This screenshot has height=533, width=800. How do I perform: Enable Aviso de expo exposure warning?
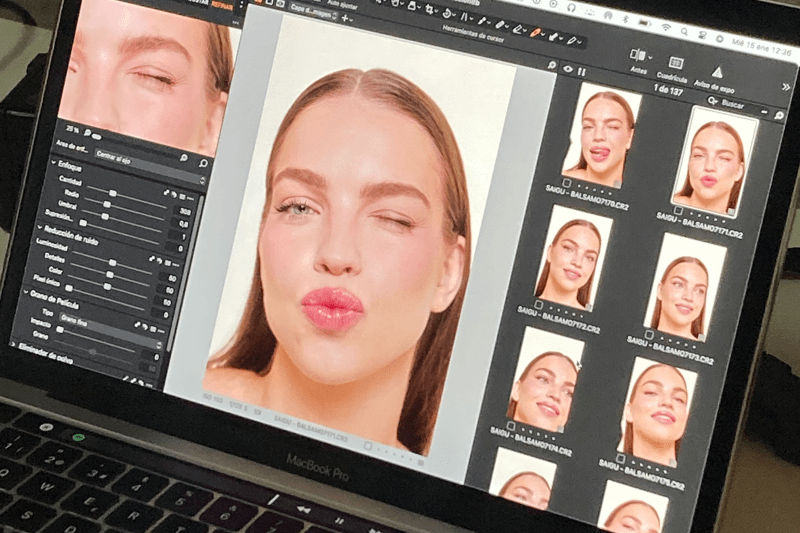717,73
